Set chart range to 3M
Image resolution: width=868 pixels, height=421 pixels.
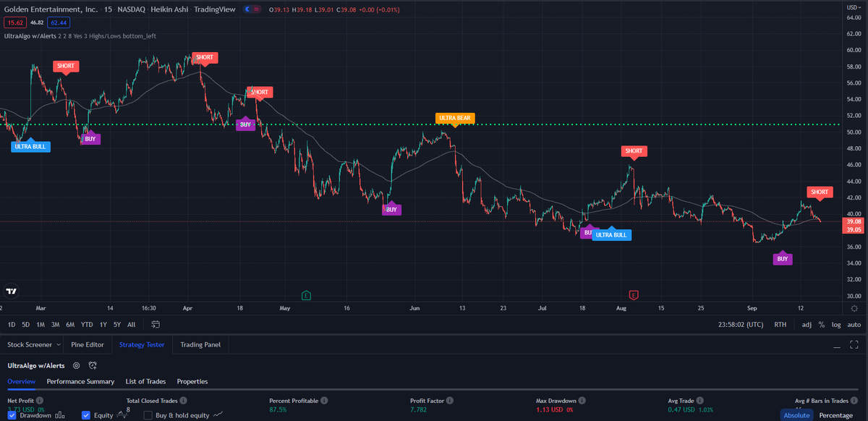pos(55,324)
